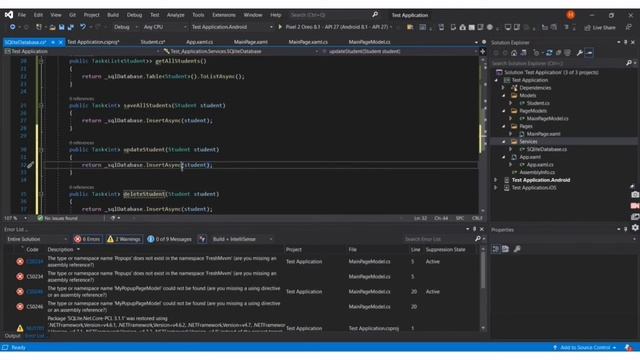
Task: Select SQLiteDatabase.cs in Solution Explorer
Action: pyautogui.click(x=547, y=149)
